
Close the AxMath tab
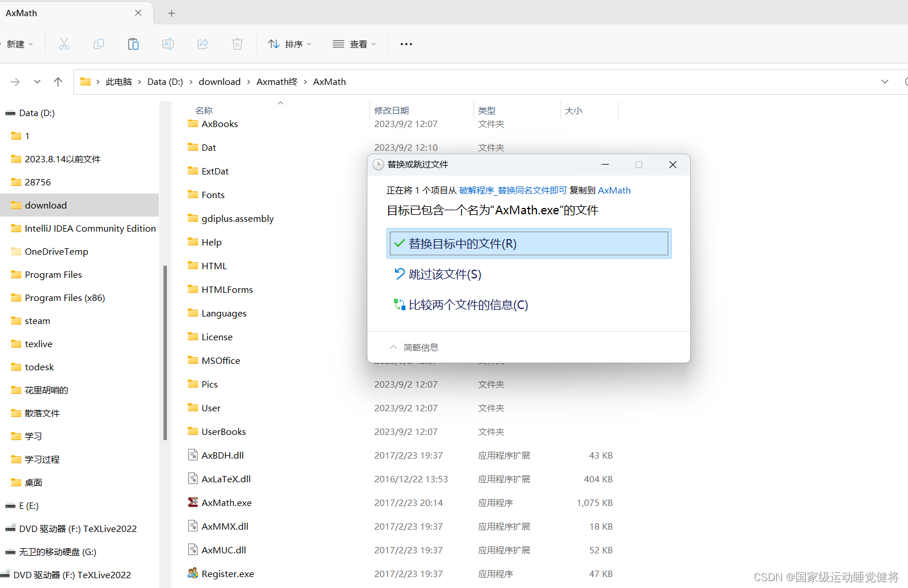click(x=138, y=13)
